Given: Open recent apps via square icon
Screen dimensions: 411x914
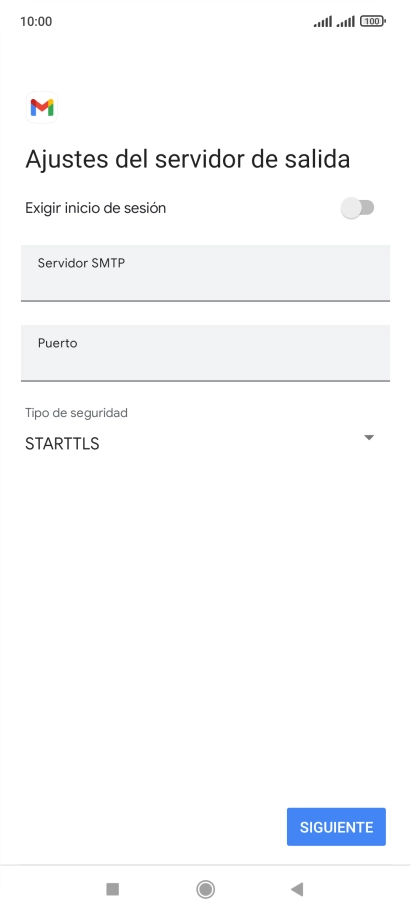Looking at the screenshot, I should (x=113, y=889).
